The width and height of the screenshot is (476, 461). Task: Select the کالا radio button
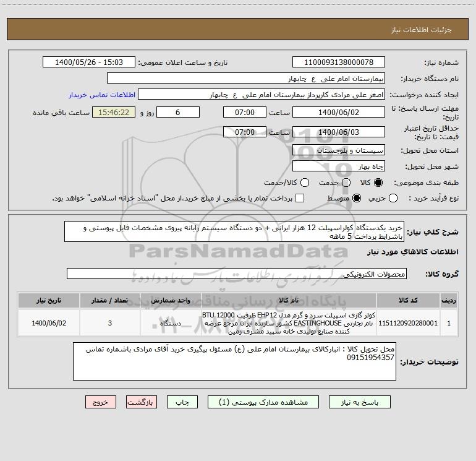[378, 183]
